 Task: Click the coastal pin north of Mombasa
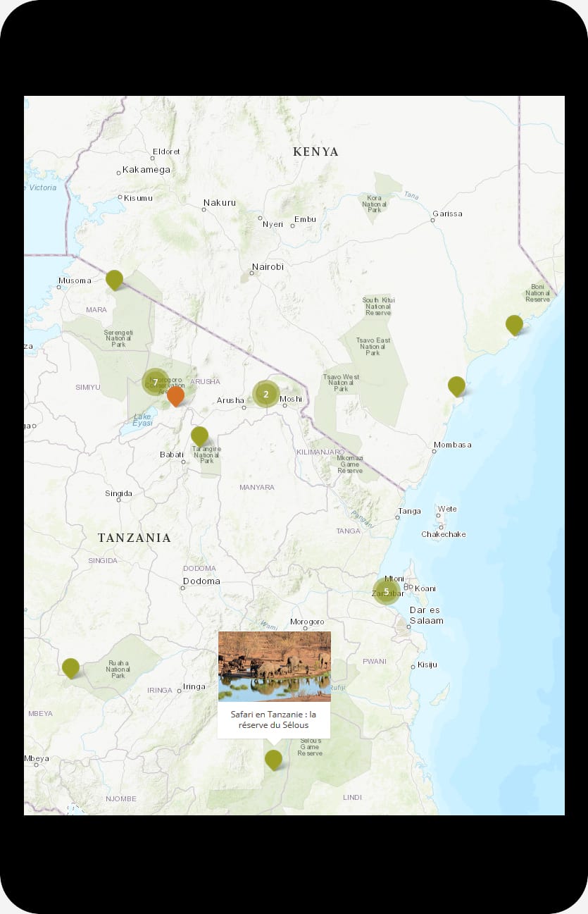[x=456, y=385]
